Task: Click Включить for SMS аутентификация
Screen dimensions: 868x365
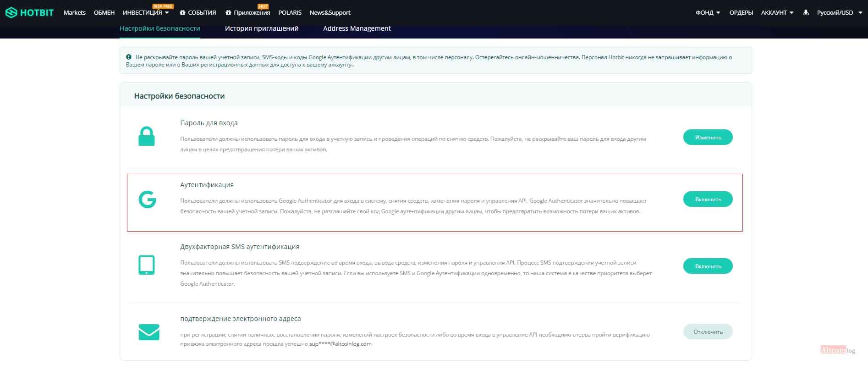Action: coord(708,266)
